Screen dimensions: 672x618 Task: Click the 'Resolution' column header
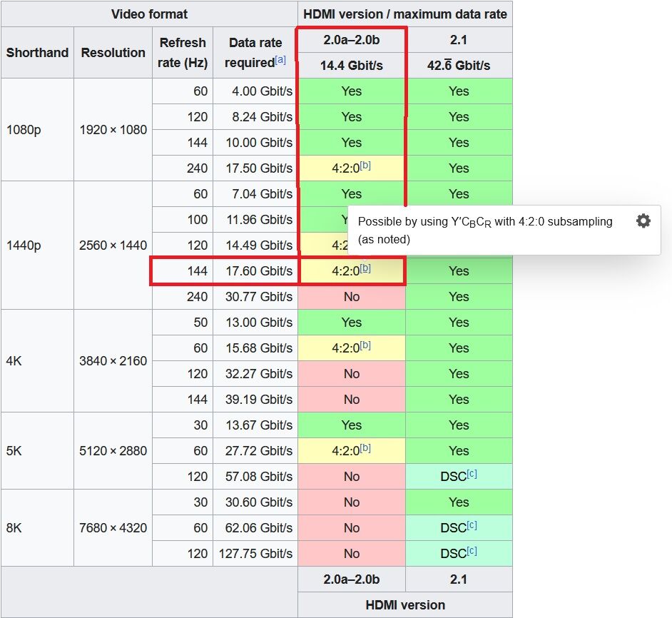(113, 52)
